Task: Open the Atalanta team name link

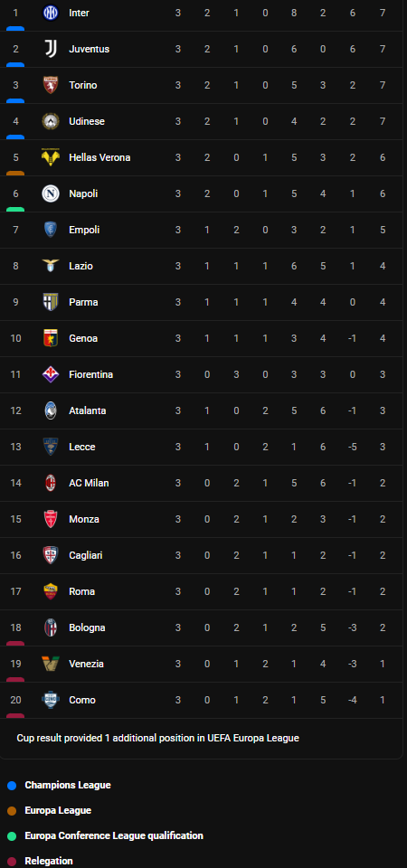Action: click(88, 410)
